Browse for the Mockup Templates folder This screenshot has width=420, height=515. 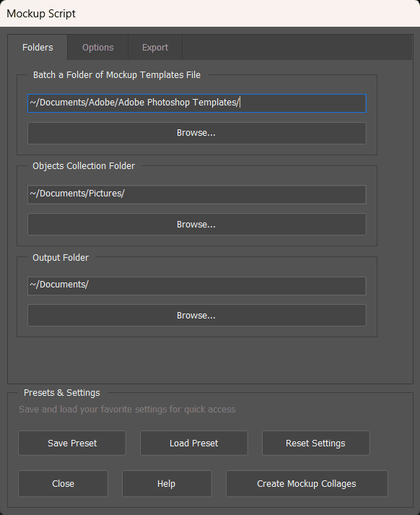(x=197, y=133)
